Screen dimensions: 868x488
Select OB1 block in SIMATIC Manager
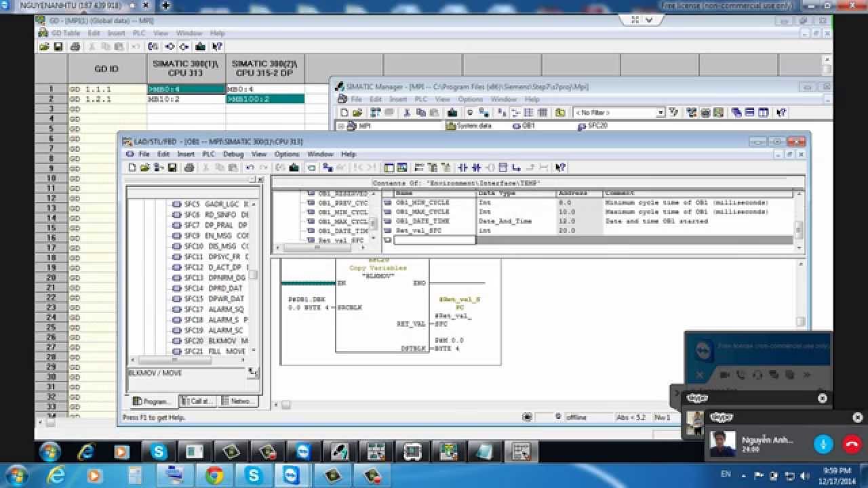point(524,126)
